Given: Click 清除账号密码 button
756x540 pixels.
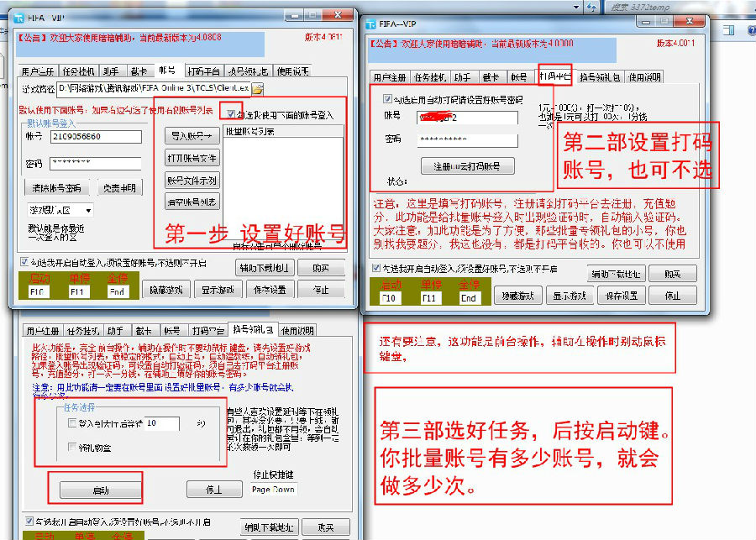Looking at the screenshot, I should (x=57, y=188).
